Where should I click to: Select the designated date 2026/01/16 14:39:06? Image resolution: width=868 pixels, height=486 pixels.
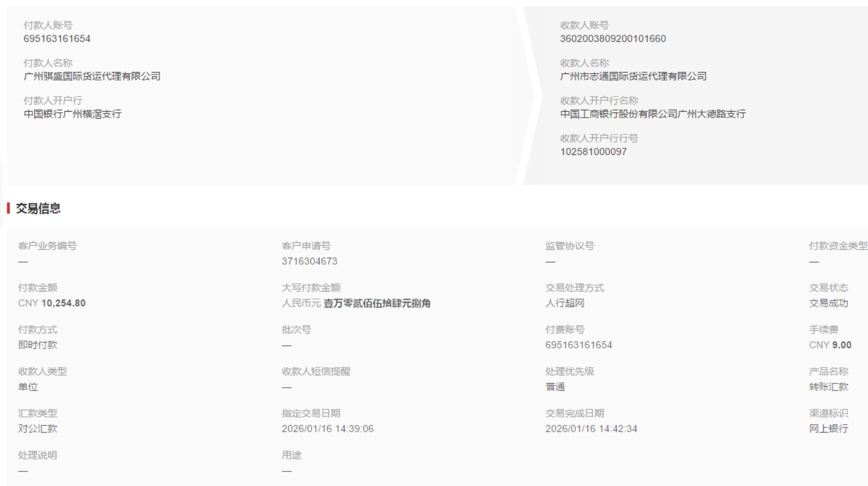(x=327, y=429)
